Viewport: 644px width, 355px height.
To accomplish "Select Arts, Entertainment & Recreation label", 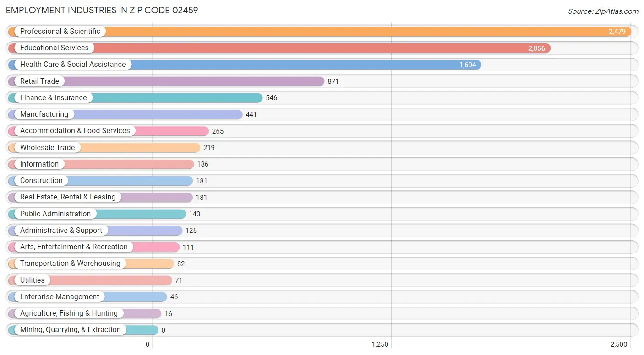I will click(x=74, y=247).
